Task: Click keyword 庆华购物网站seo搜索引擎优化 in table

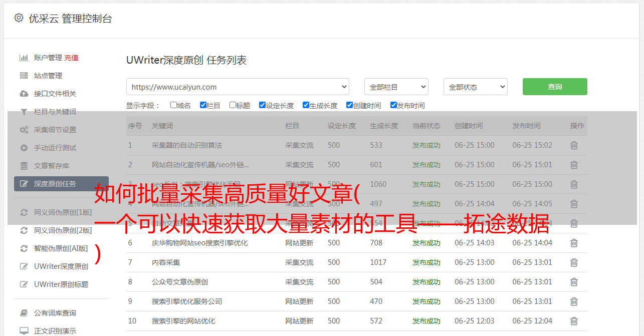Action: point(199,243)
